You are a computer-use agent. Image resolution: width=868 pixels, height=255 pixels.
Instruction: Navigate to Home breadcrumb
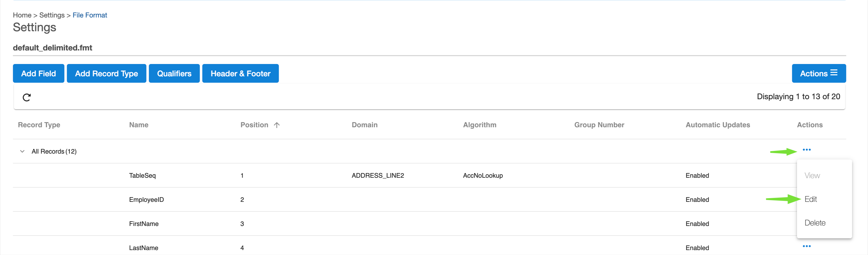pyautogui.click(x=22, y=15)
